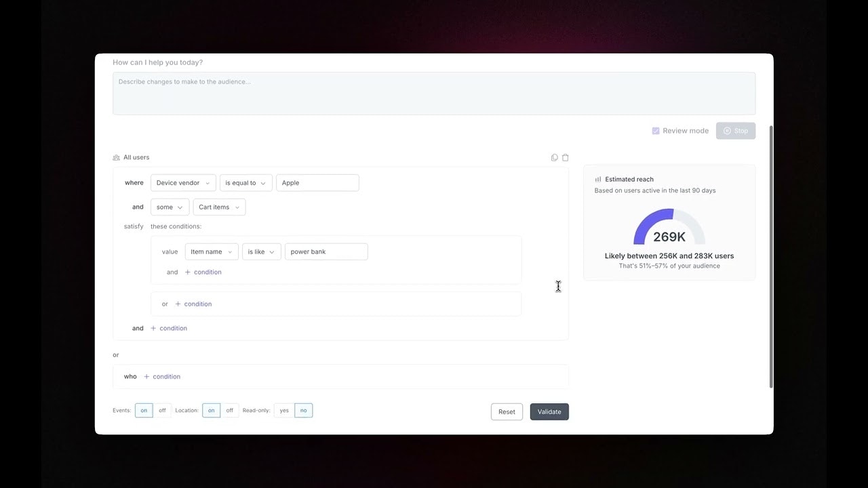This screenshot has height=488, width=868.
Task: Open the is equal to operator dropdown
Action: coord(245,182)
